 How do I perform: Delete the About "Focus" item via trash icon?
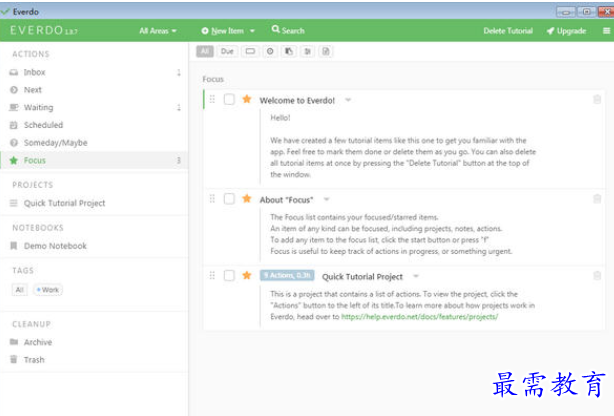point(597,199)
